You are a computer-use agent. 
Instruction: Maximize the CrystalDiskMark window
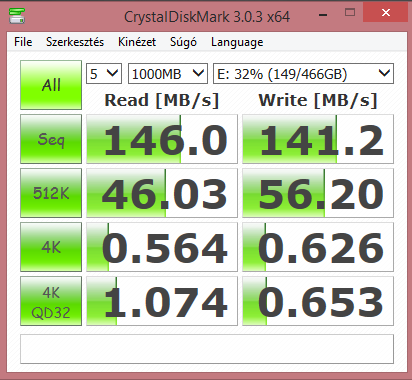[x=350, y=13]
